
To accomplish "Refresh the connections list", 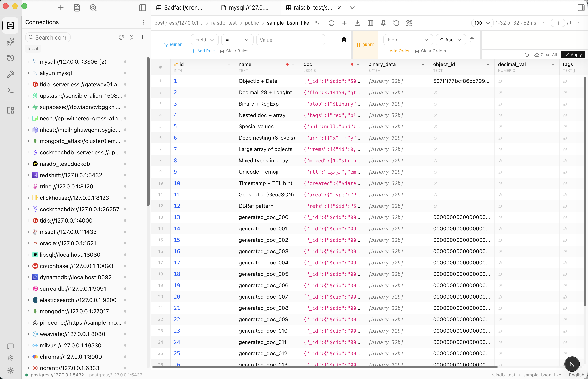I will coord(121,37).
